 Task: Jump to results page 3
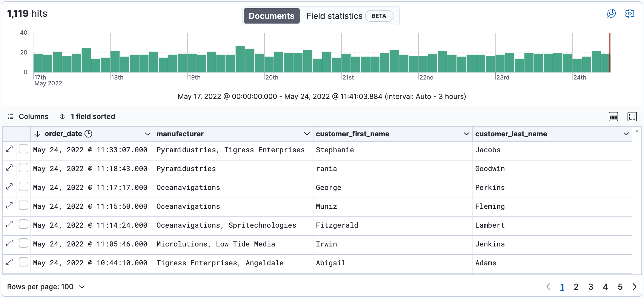click(x=590, y=287)
